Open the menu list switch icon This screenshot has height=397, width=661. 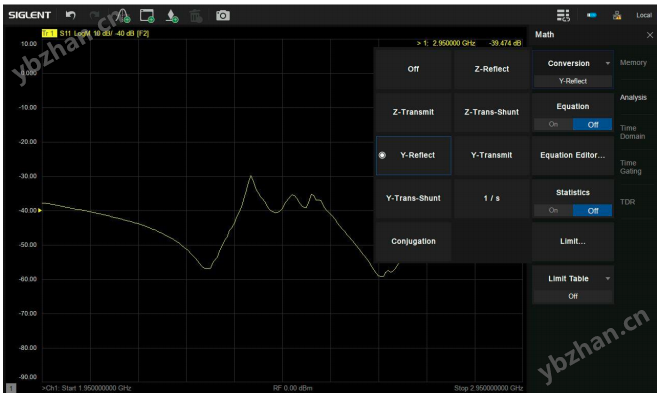tap(563, 16)
